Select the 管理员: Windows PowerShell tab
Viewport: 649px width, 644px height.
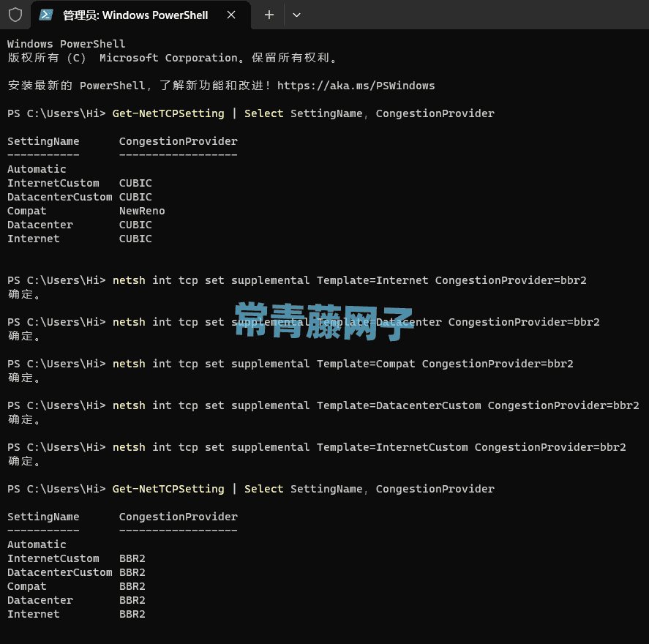click(x=140, y=15)
